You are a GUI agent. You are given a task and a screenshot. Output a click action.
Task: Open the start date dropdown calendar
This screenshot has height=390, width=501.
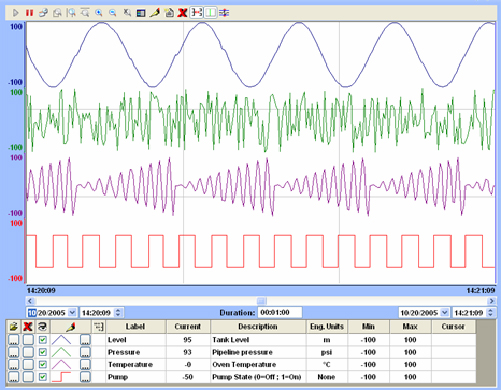(x=72, y=313)
